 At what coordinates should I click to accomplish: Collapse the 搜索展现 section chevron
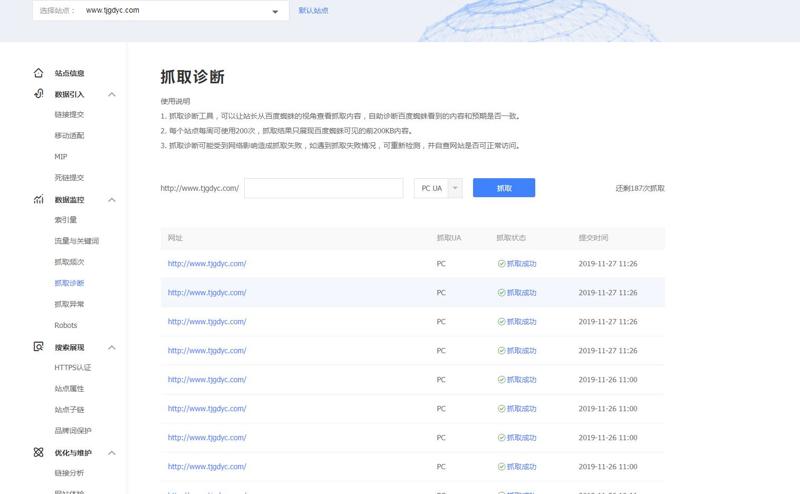click(112, 348)
